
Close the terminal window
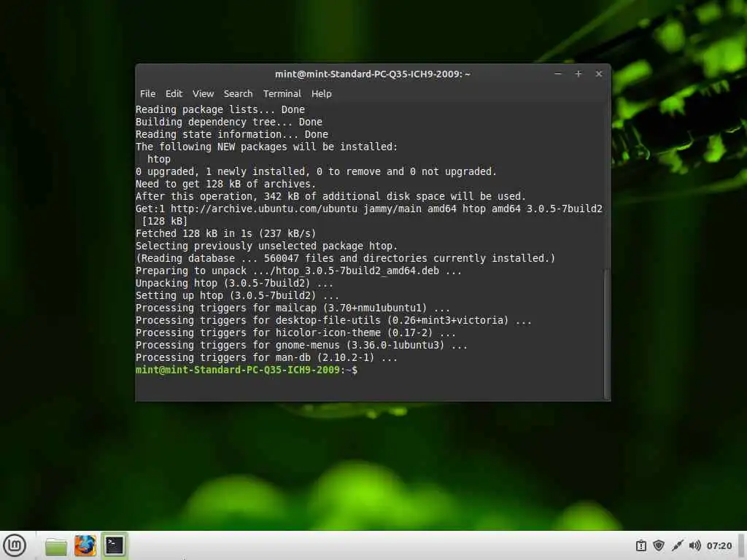point(599,74)
